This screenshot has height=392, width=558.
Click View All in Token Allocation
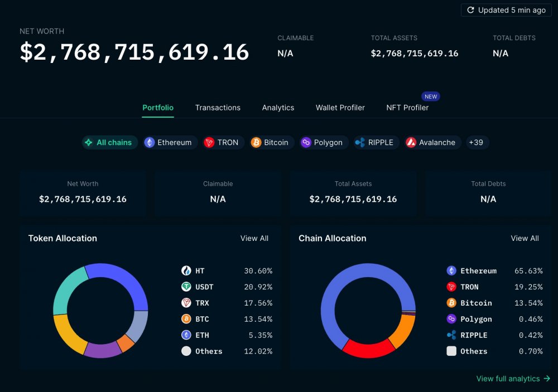pos(254,238)
